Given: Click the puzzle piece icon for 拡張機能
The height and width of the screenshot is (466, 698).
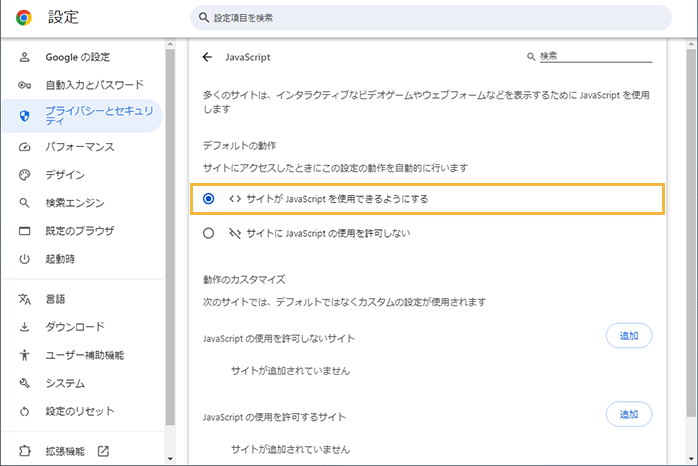Looking at the screenshot, I should (24, 451).
